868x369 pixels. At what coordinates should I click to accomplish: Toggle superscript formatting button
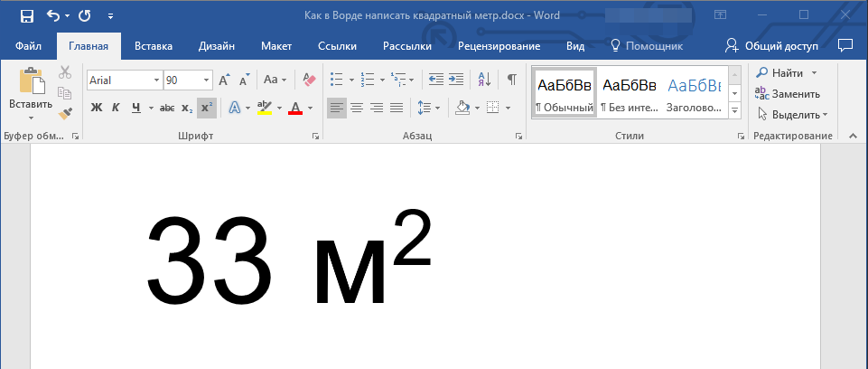[x=206, y=109]
